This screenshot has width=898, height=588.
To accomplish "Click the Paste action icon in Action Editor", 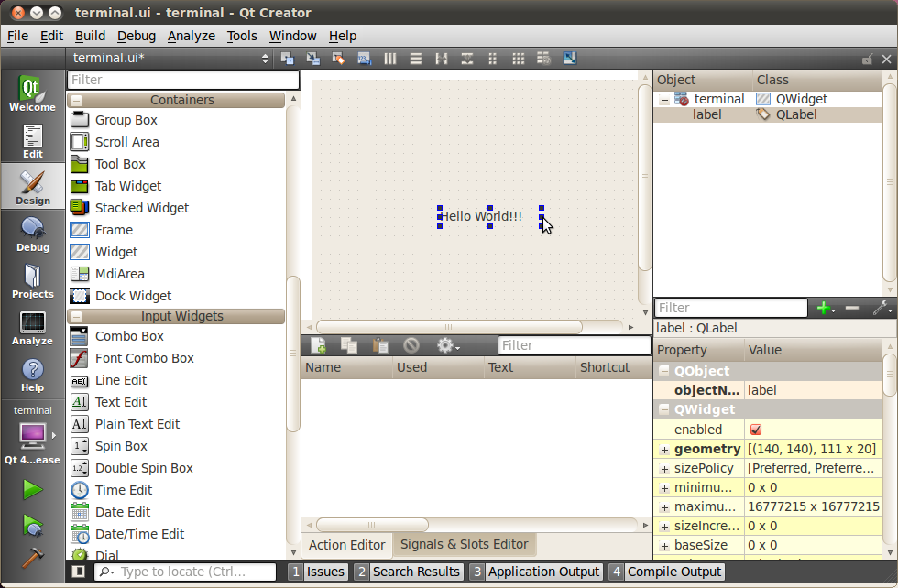I will (x=379, y=345).
